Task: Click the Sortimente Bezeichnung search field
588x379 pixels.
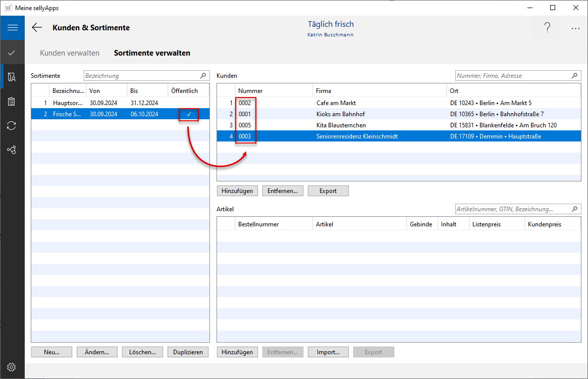Action: (141, 76)
